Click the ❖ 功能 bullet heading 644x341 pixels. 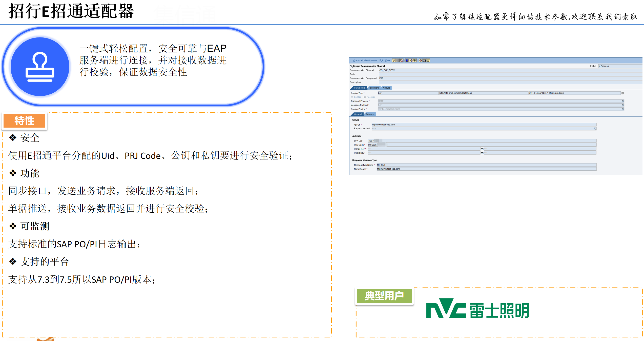click(x=24, y=173)
